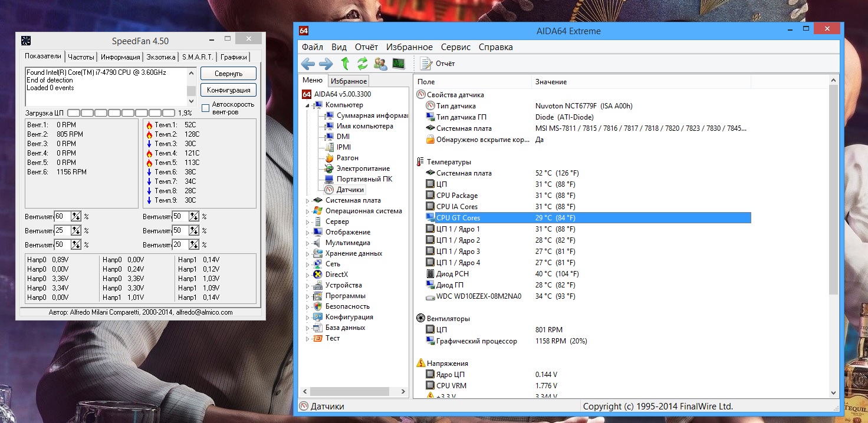Expand the Системная плата tree node
Screen dimensions: 868x423
[x=307, y=201]
